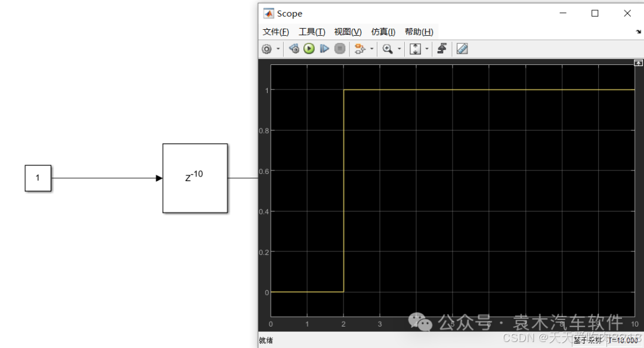644x348 pixels.
Task: Select the zoom magnifier tool
Action: tap(388, 49)
